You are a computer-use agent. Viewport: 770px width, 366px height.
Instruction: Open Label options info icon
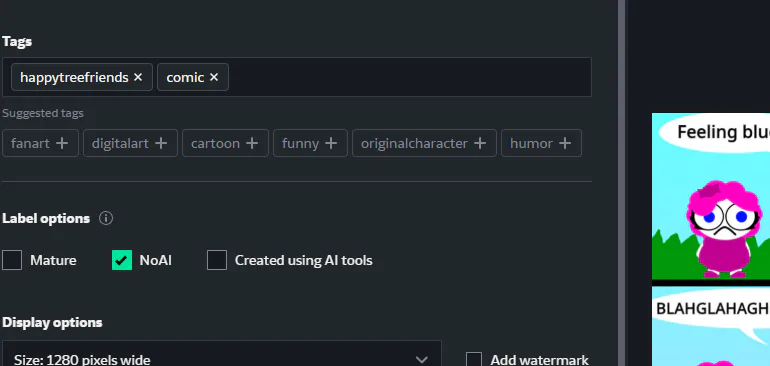tap(106, 218)
